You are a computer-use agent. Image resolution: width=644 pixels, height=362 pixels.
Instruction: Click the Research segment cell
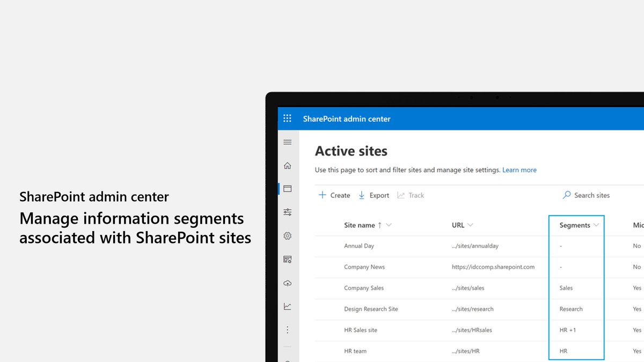click(571, 309)
